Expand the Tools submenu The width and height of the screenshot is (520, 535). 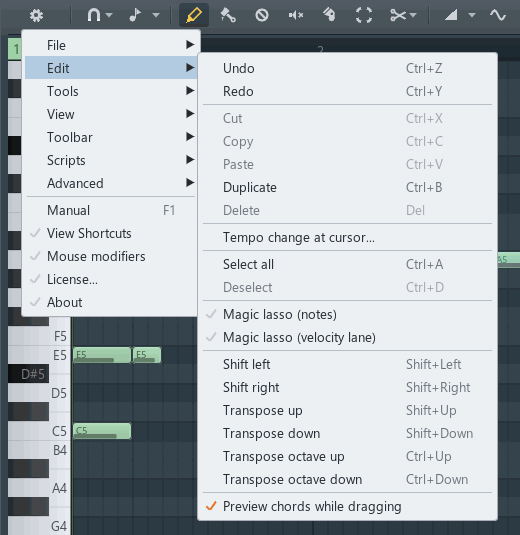(111, 91)
